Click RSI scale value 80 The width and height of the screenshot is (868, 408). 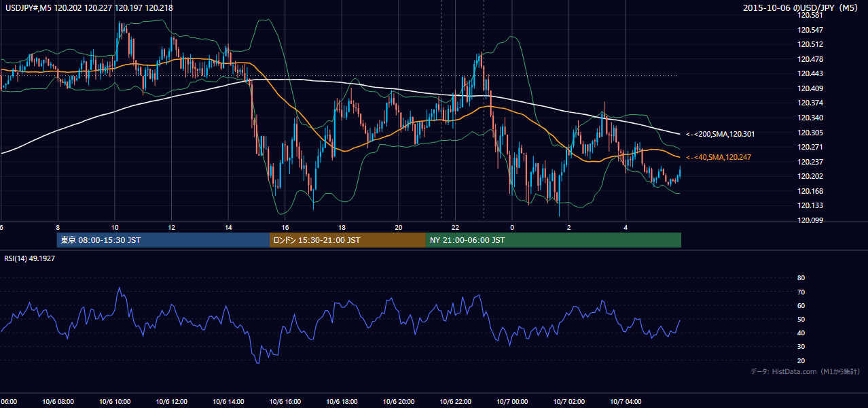[801, 278]
